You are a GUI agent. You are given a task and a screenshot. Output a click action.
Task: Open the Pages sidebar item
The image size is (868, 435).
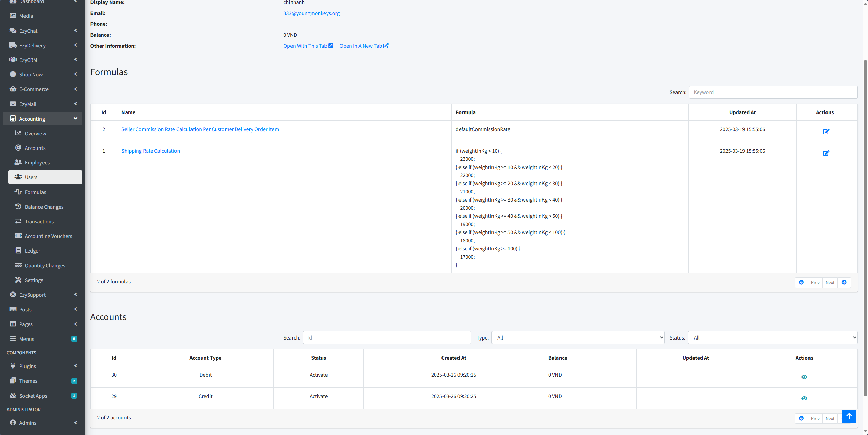click(43, 324)
